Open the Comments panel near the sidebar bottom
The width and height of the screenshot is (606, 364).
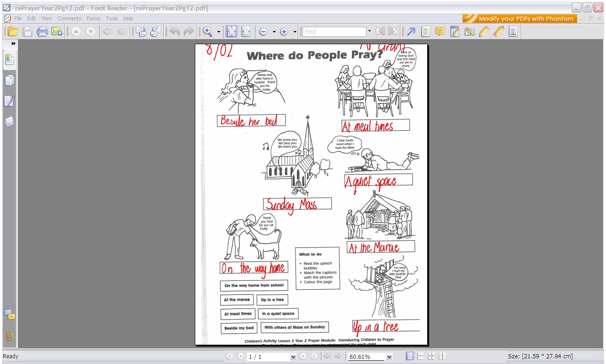(9, 315)
